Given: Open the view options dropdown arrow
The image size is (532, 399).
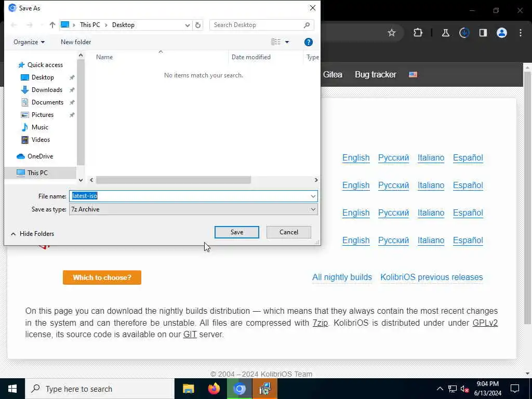Looking at the screenshot, I should point(287,42).
